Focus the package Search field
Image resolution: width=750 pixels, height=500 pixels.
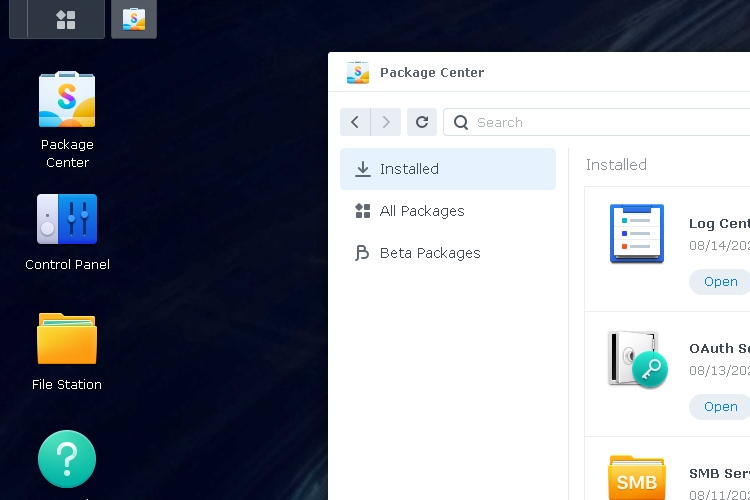pyautogui.click(x=600, y=122)
